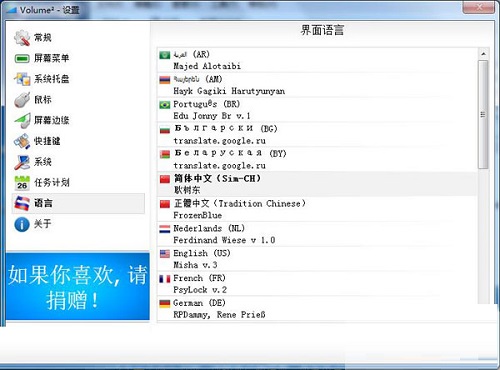The image size is (500, 370).
Task: Go to 快捷键 page
Action: coord(47,141)
